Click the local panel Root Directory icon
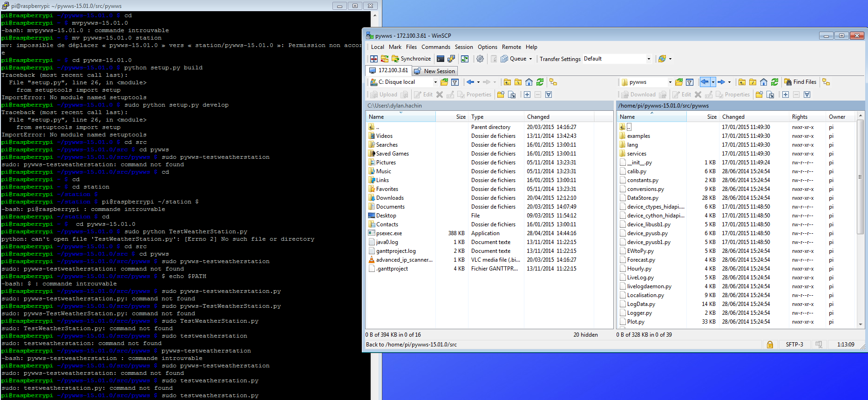The image size is (868, 400). pyautogui.click(x=518, y=82)
